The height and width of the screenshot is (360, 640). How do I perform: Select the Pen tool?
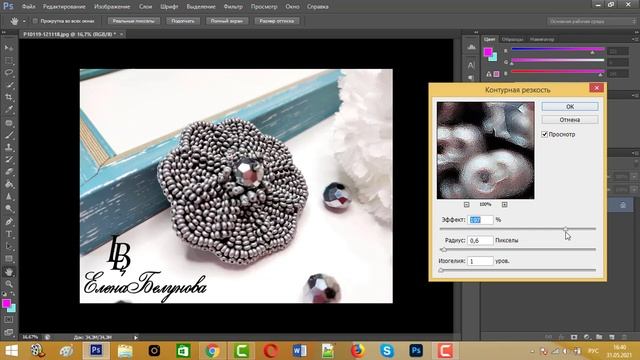[x=9, y=222]
